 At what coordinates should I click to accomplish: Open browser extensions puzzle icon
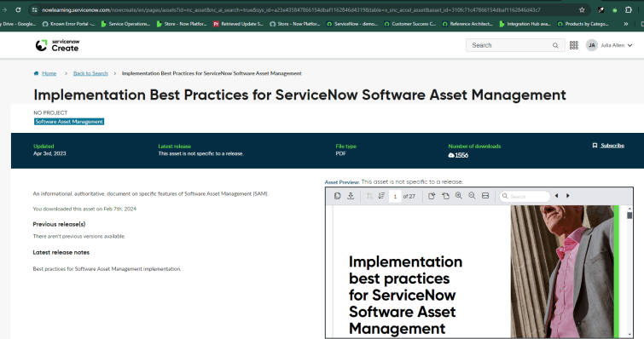(x=629, y=10)
